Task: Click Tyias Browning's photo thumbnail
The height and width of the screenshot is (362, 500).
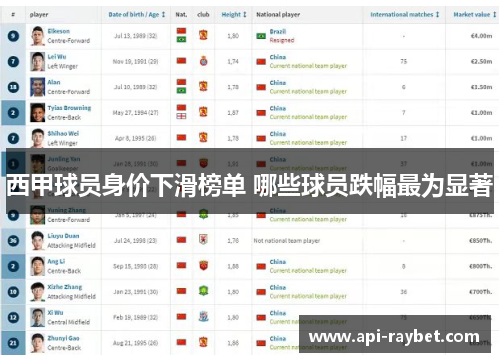Action: pos(38,113)
